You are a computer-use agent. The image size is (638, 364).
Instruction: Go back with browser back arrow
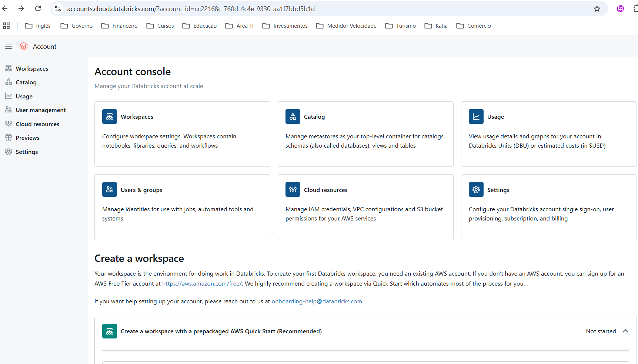coord(5,9)
